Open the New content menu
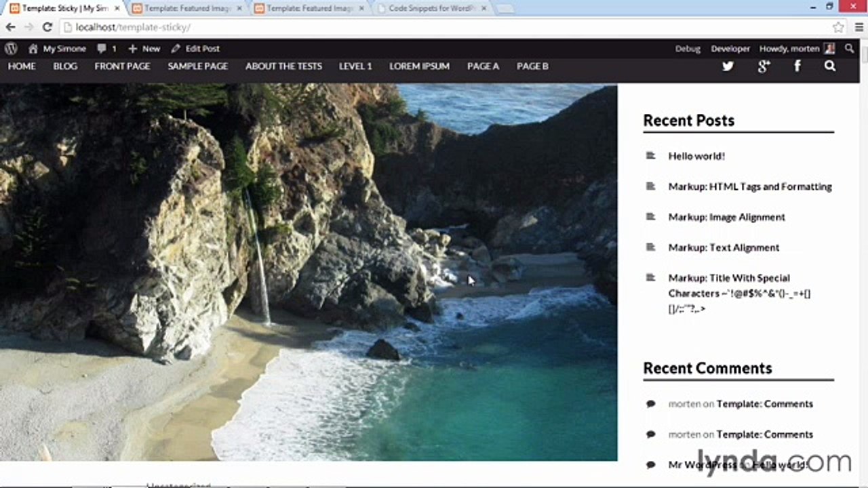 [144, 49]
